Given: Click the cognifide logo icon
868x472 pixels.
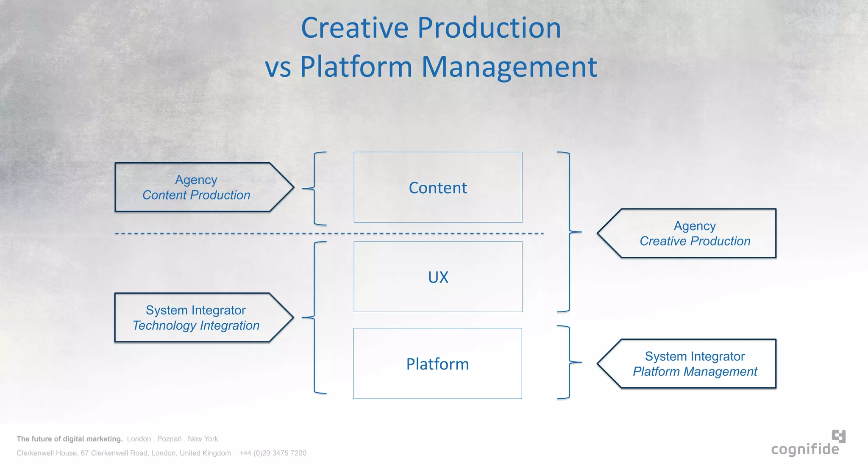Looking at the screenshot, I should [x=838, y=436].
